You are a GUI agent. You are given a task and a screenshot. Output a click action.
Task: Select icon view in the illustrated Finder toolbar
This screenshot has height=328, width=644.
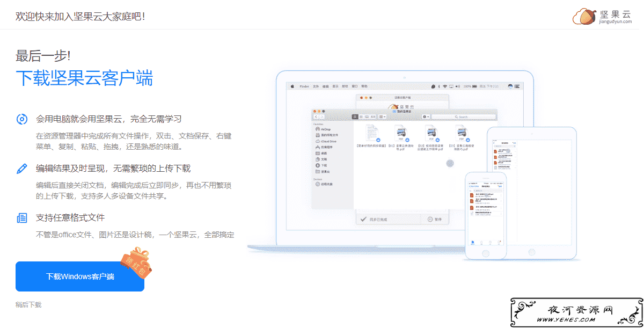coord(355,116)
